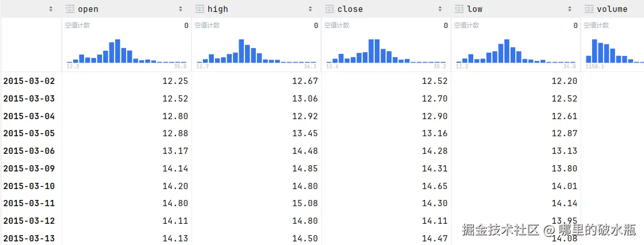Select the open column header
This screenshot has width=644, height=245.
pyautogui.click(x=127, y=9)
